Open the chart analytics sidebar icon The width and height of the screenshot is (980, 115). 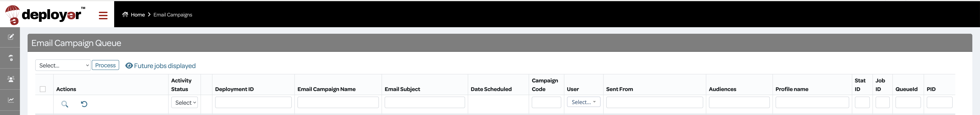tap(11, 100)
